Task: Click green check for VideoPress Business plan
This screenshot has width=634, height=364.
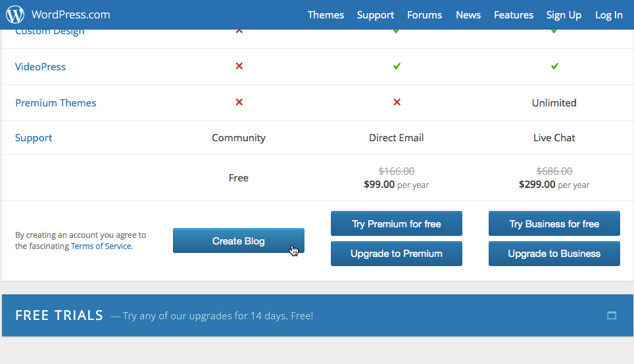Action: [x=554, y=66]
